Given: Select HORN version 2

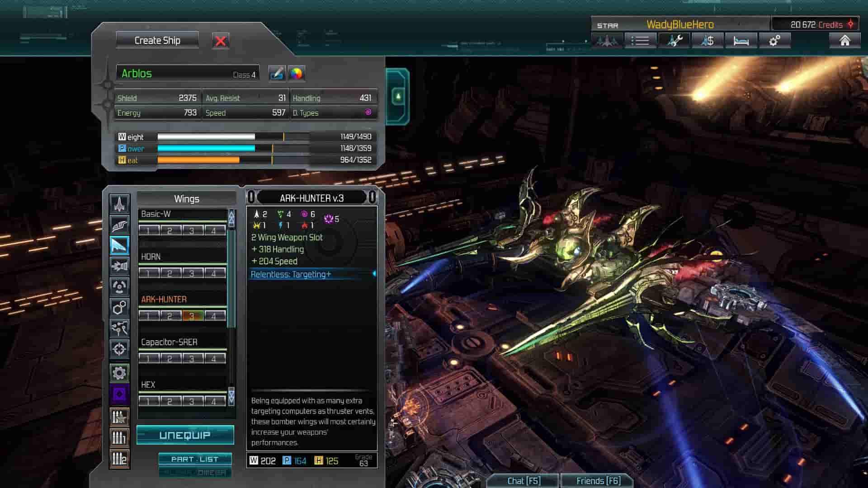Looking at the screenshot, I should tap(170, 273).
